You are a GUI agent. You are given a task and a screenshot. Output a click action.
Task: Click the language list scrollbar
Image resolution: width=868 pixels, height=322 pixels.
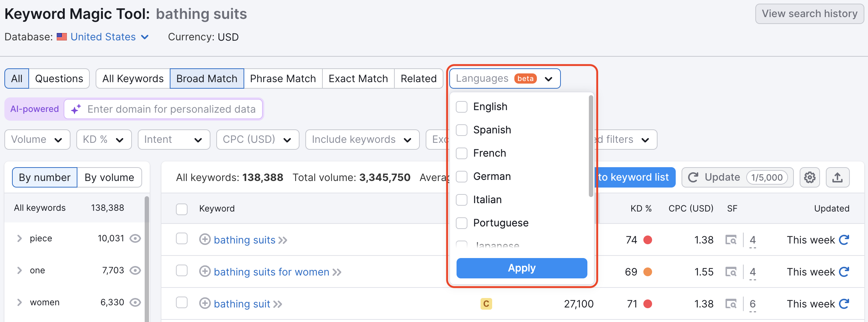click(x=591, y=145)
